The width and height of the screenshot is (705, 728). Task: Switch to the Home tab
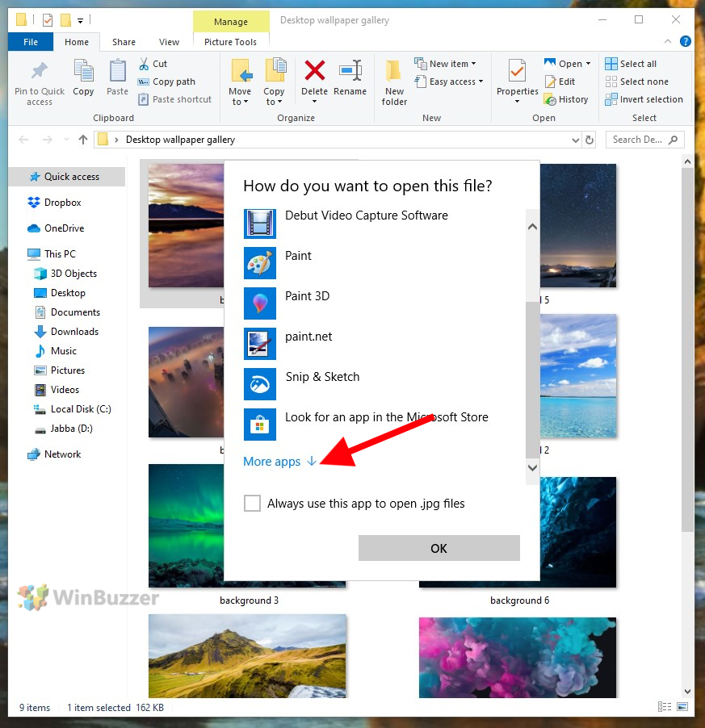tap(77, 42)
